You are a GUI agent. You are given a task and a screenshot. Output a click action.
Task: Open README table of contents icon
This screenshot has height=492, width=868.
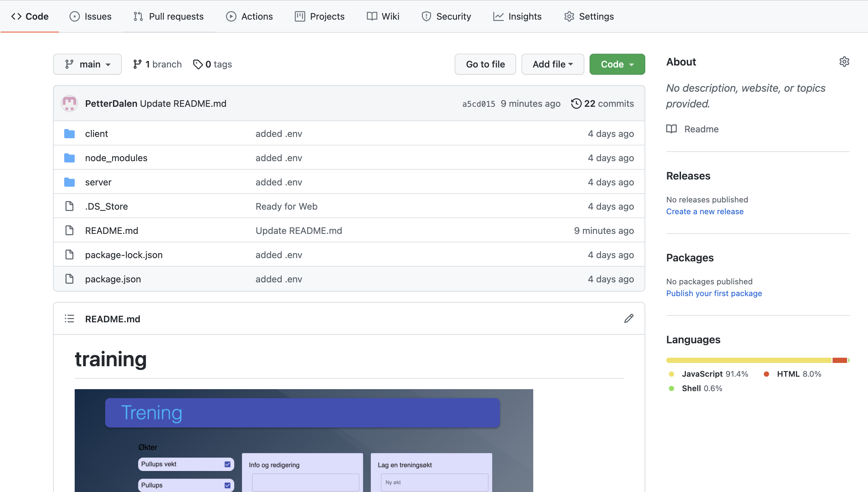pyautogui.click(x=69, y=318)
